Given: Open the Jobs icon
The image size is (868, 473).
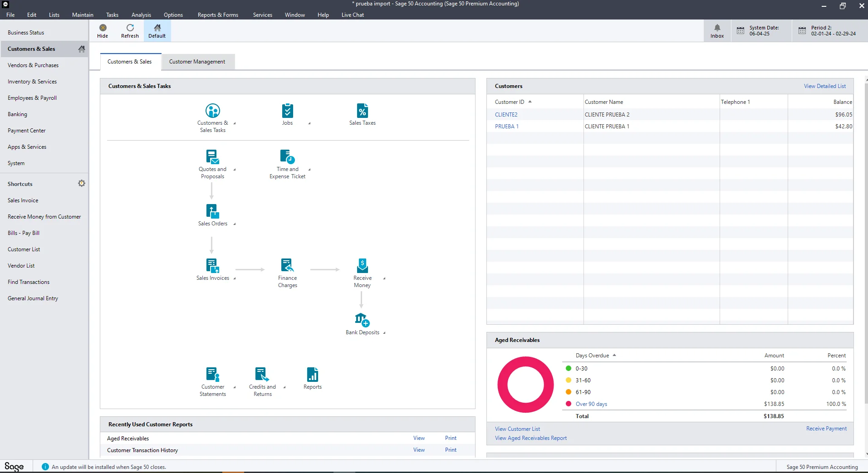Looking at the screenshot, I should pos(287,111).
